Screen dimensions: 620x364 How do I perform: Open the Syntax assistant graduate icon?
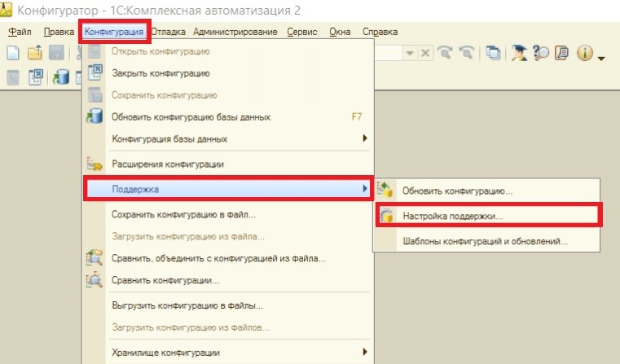[x=519, y=53]
